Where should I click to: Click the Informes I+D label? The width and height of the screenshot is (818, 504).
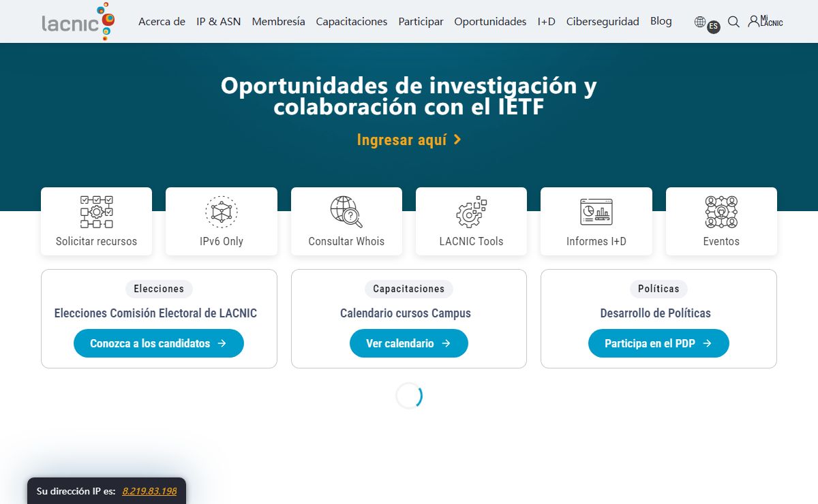[x=596, y=241]
